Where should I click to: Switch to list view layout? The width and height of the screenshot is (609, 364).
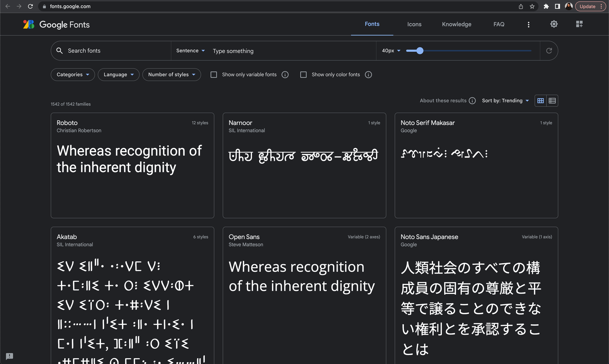[552, 101]
